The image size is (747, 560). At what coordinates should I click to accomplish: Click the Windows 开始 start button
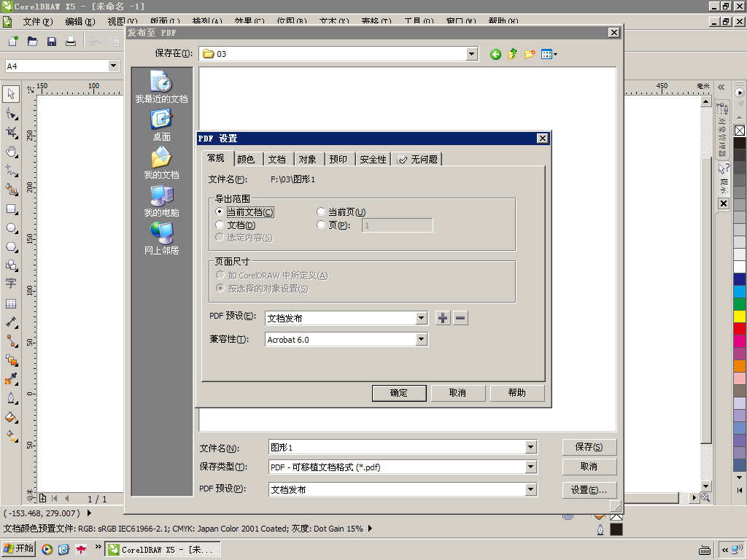point(19,548)
